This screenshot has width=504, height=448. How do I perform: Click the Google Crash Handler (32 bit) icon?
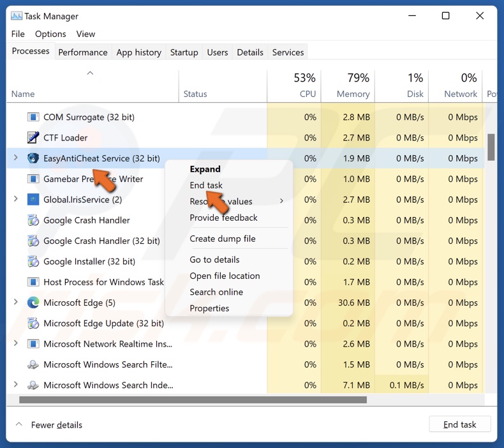(33, 241)
